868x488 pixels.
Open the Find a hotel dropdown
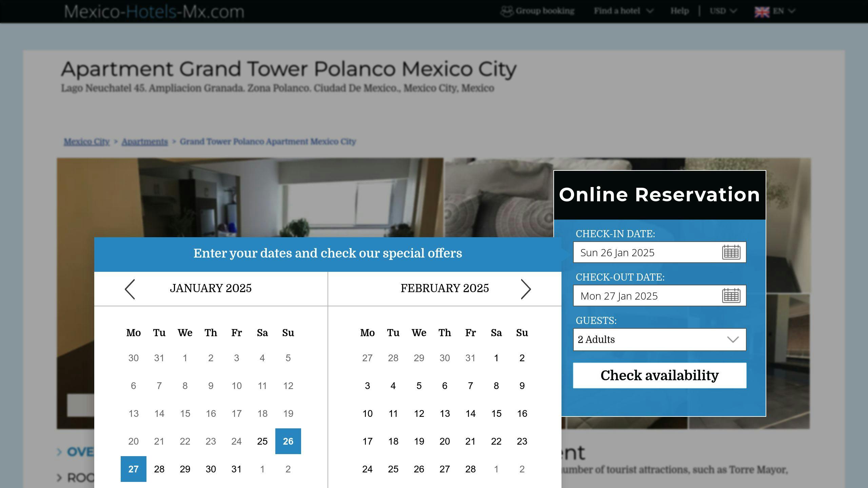[624, 11]
